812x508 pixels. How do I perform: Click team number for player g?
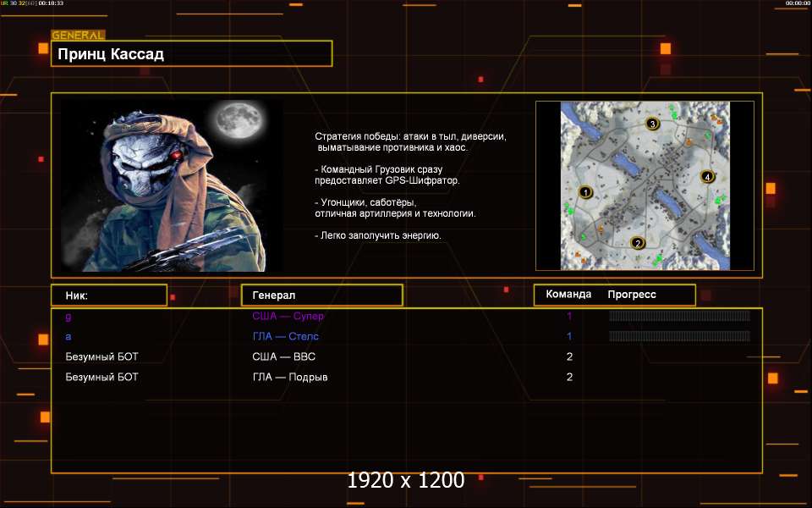point(569,316)
